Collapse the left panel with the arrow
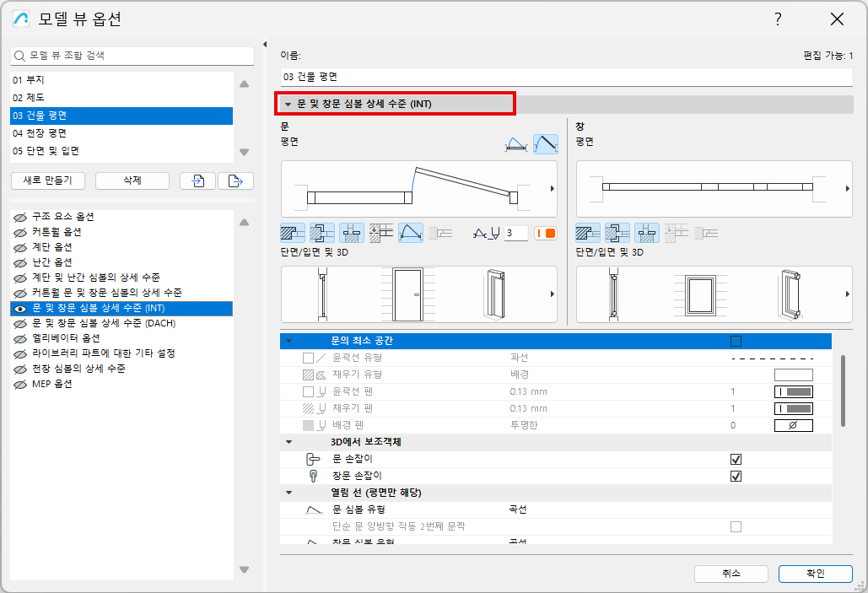 coord(265,45)
